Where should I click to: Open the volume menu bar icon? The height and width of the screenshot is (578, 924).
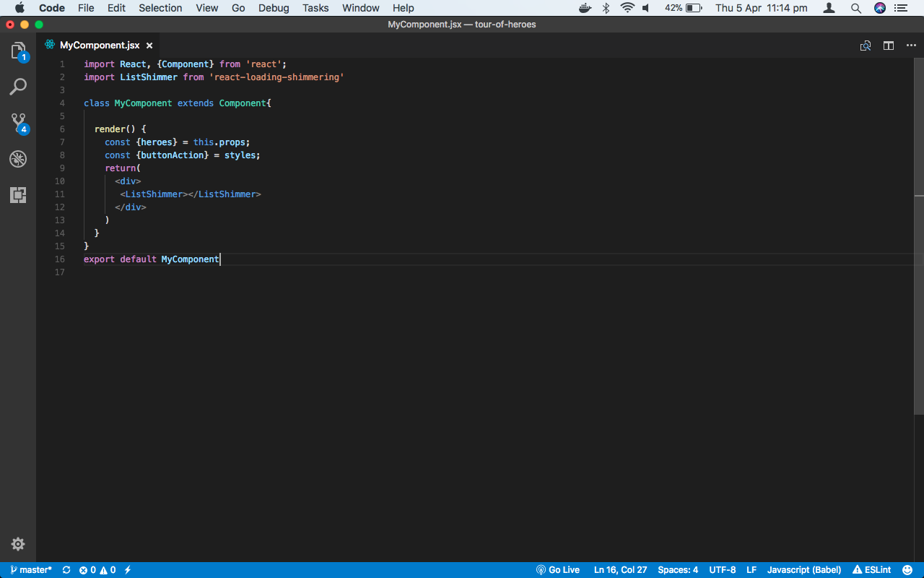(646, 8)
